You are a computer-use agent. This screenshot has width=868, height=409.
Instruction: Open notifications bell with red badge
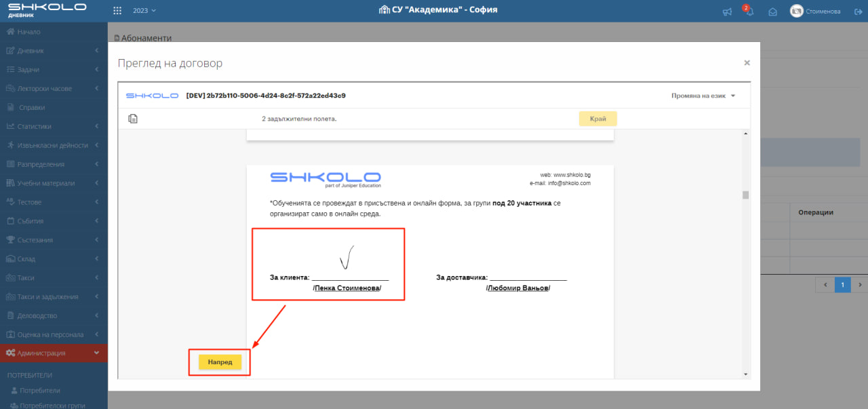point(749,12)
